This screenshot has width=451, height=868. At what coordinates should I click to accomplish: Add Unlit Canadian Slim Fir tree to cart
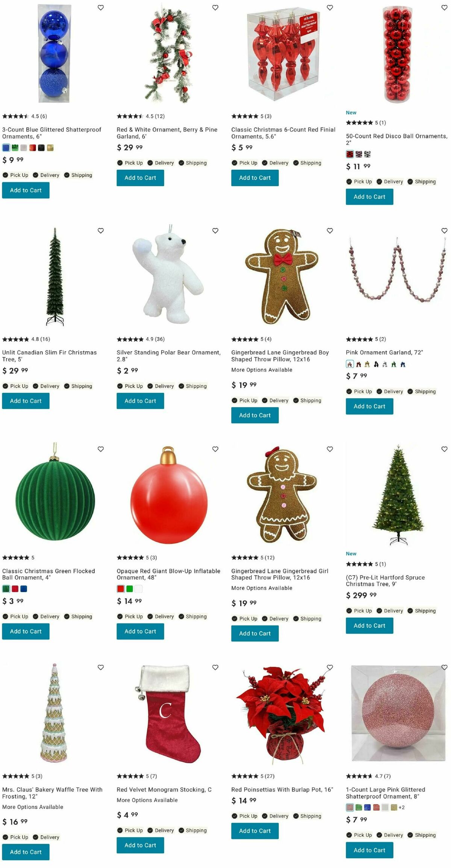tap(26, 401)
